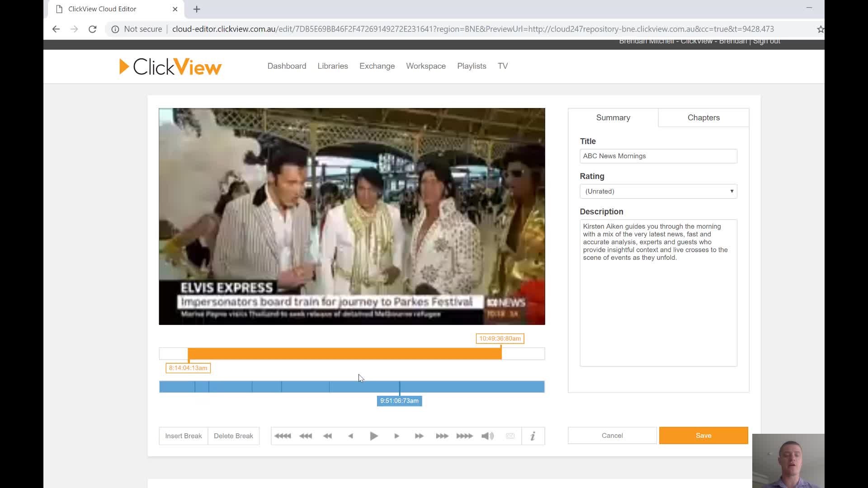The image size is (868, 488).
Task: Click inside the Title field showing ABC News Mornings
Action: coord(658,156)
